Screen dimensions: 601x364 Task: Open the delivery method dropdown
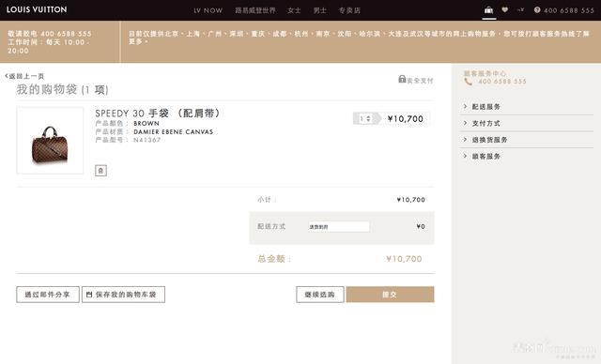[339, 227]
